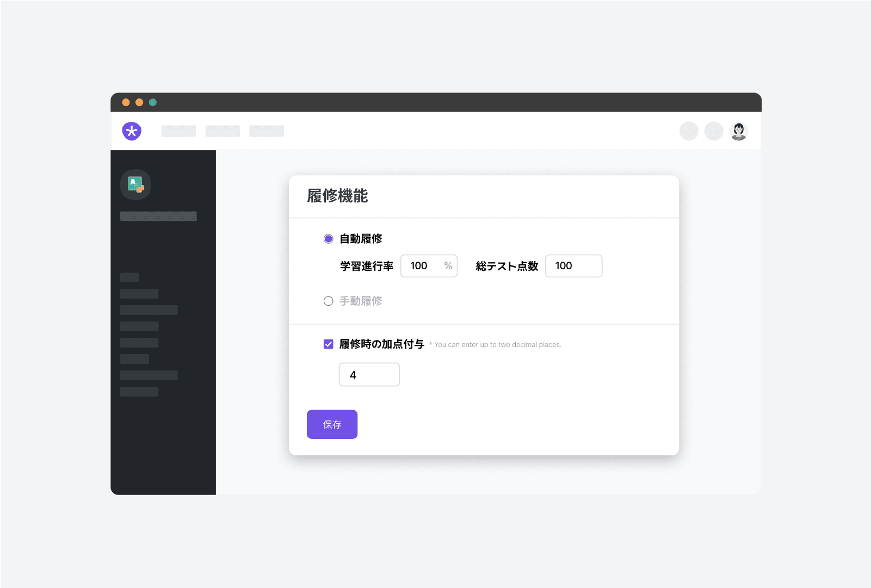871x588 pixels.
Task: Select the 手動履修 radio button
Action: point(328,301)
